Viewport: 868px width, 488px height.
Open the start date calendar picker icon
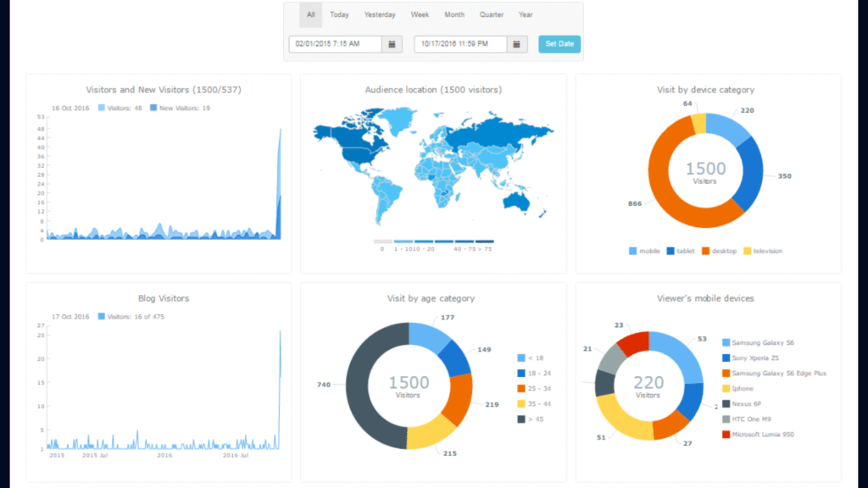(x=392, y=44)
